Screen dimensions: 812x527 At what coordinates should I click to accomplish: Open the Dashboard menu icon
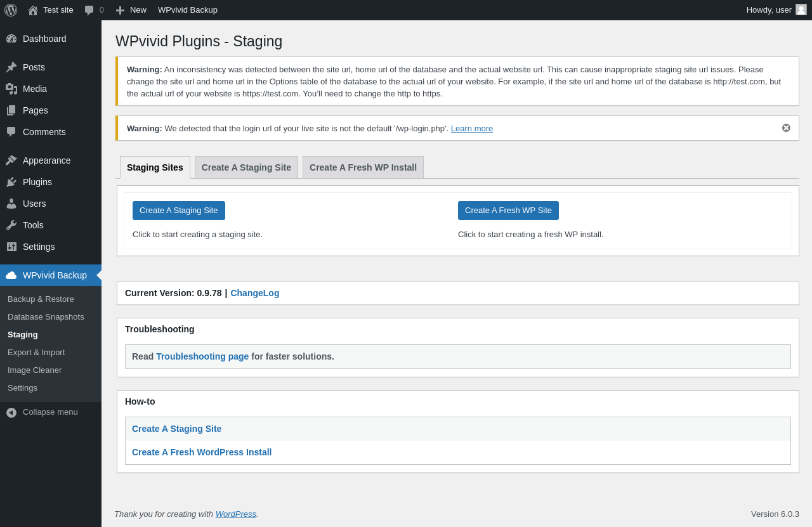click(x=11, y=39)
